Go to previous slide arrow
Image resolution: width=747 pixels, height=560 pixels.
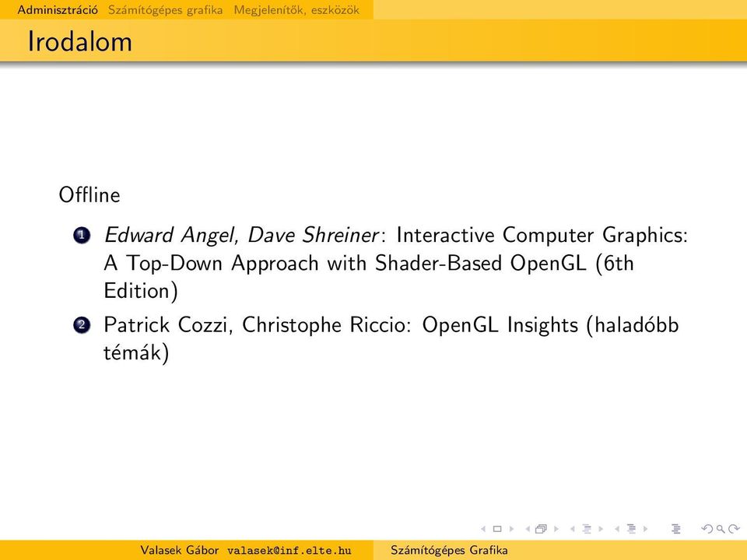(483, 529)
